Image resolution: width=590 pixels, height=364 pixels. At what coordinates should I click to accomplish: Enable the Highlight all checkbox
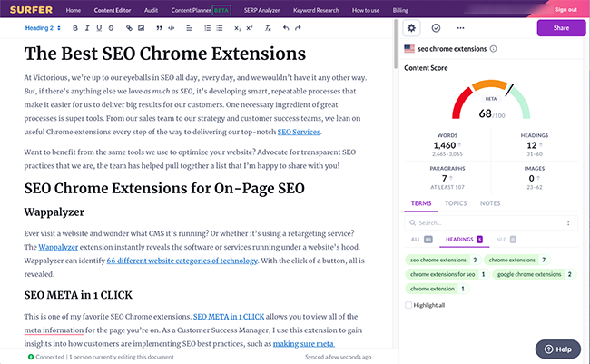[408, 304]
